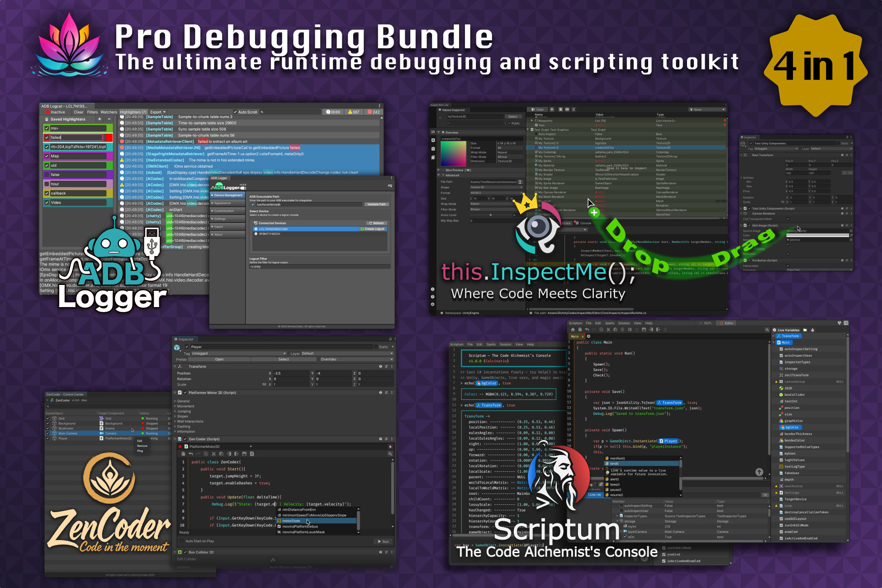The height and width of the screenshot is (588, 882).
Task: Open the Watchers tab in ADB Logcat
Action: [109, 112]
